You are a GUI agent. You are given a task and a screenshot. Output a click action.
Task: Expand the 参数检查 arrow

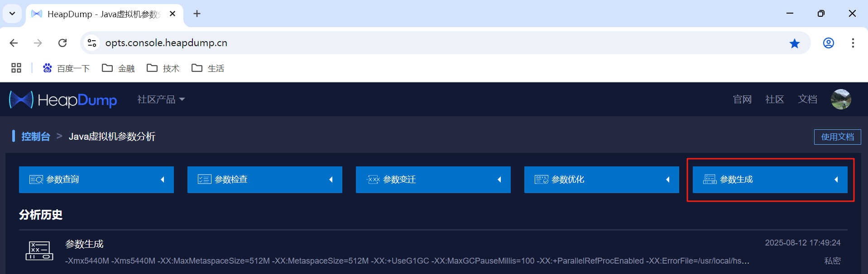331,180
